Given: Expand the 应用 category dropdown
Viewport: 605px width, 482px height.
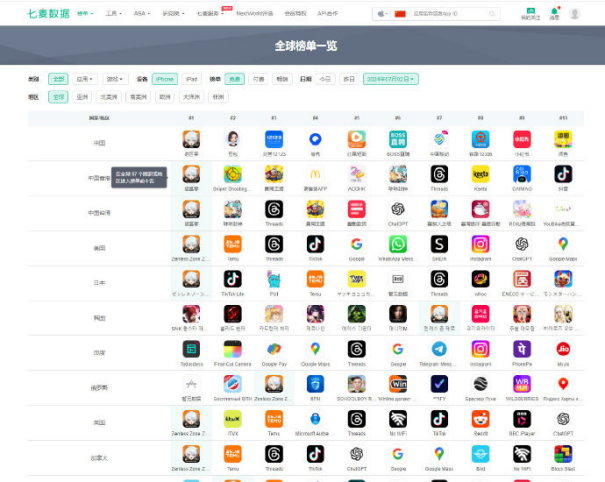Looking at the screenshot, I should pyautogui.click(x=85, y=79).
